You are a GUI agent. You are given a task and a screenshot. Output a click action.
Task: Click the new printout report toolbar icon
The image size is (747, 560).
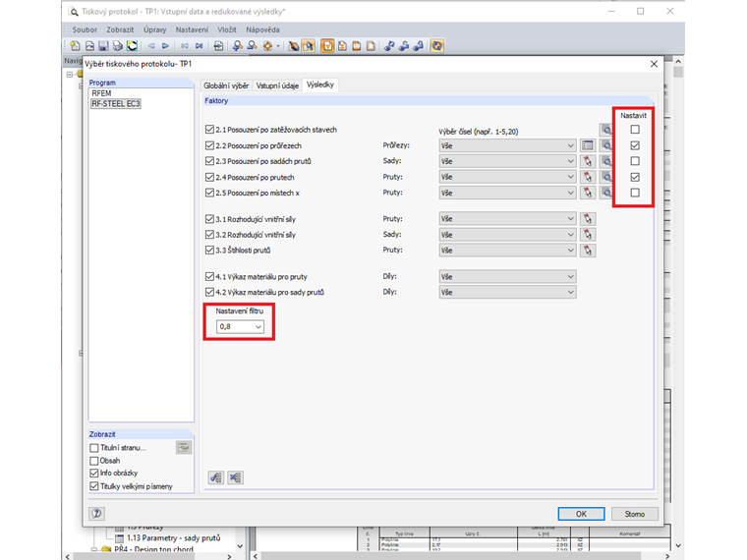click(76, 46)
